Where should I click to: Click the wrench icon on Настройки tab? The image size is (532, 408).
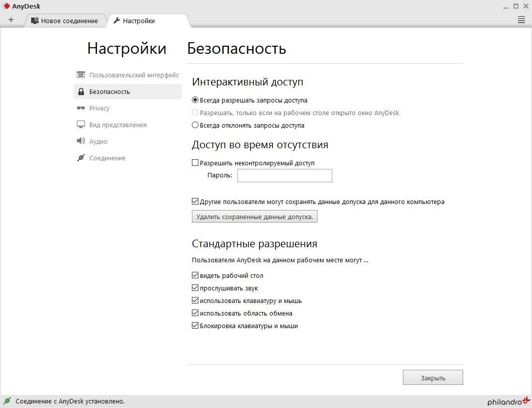click(x=117, y=21)
